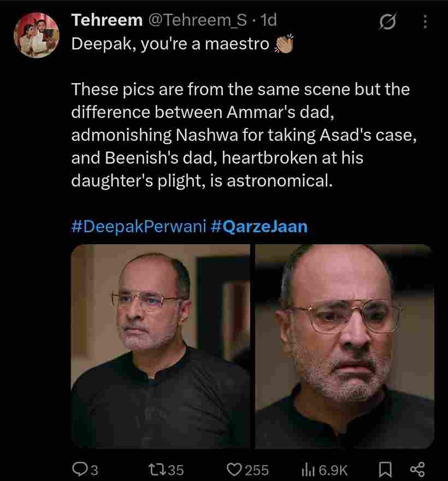
Task: Open the share icon
Action: [x=417, y=470]
